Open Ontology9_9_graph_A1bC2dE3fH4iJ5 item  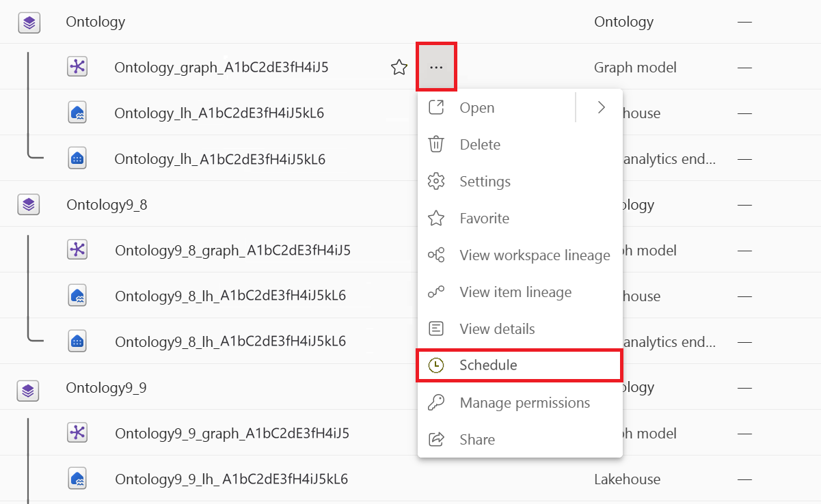(232, 433)
